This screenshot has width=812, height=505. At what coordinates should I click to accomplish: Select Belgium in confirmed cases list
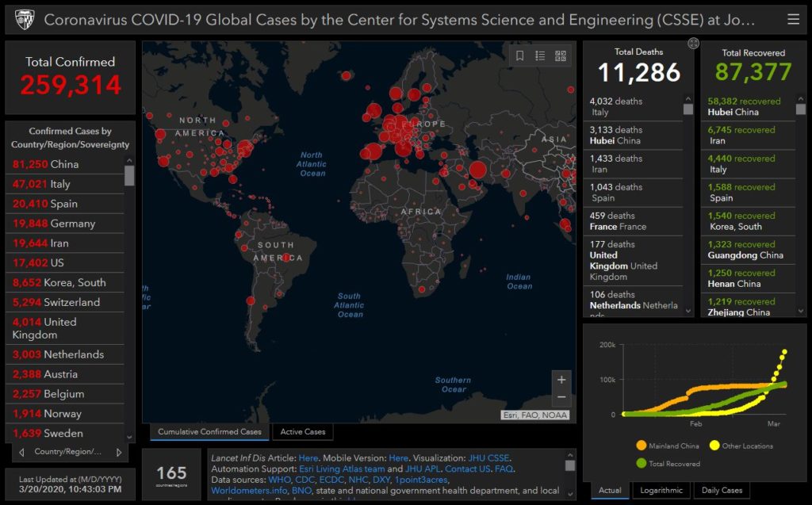click(65, 394)
